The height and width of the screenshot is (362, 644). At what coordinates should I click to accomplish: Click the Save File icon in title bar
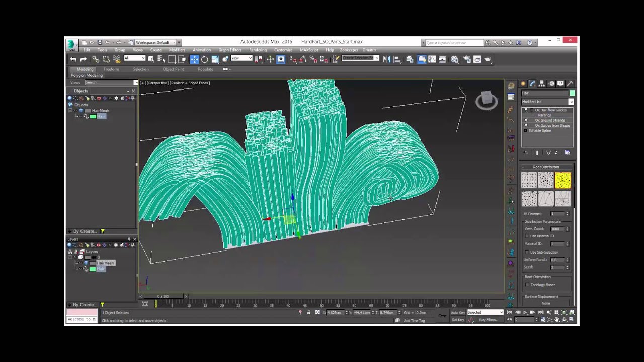pyautogui.click(x=100, y=42)
